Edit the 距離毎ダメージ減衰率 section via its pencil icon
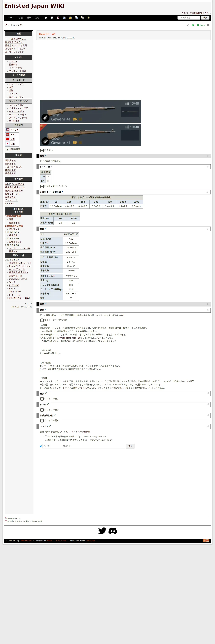The image size is (215, 644). [x=62, y=192]
